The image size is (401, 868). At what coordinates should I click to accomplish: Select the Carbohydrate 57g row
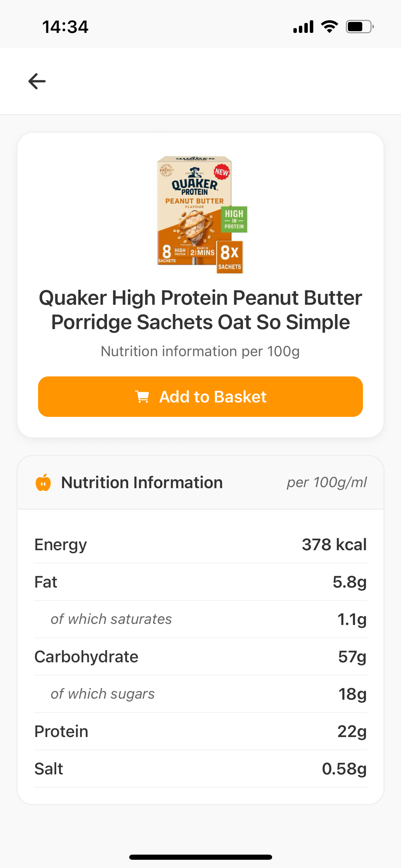pyautogui.click(x=200, y=656)
